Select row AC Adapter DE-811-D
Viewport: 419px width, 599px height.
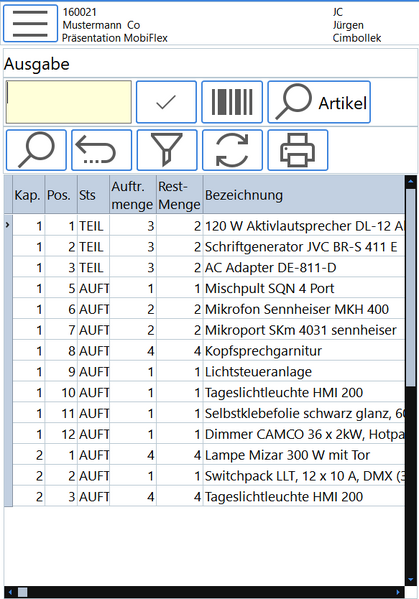pos(209,267)
